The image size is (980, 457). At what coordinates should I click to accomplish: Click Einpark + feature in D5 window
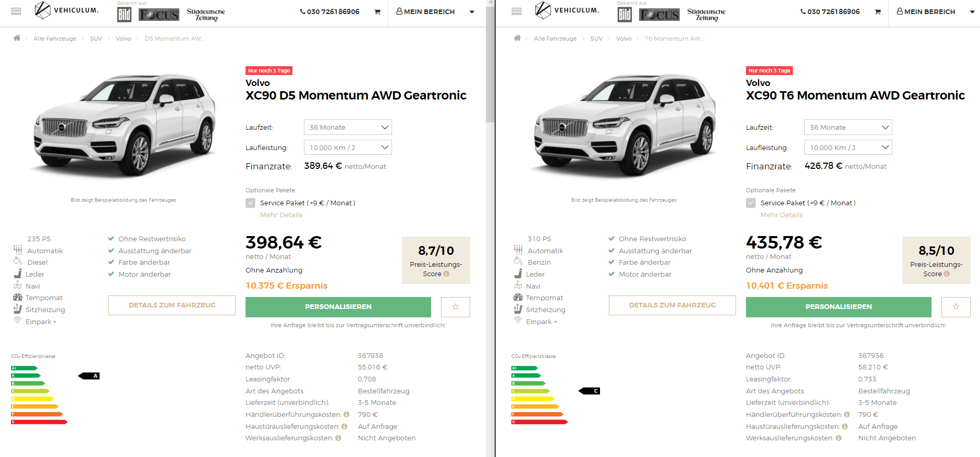41,322
